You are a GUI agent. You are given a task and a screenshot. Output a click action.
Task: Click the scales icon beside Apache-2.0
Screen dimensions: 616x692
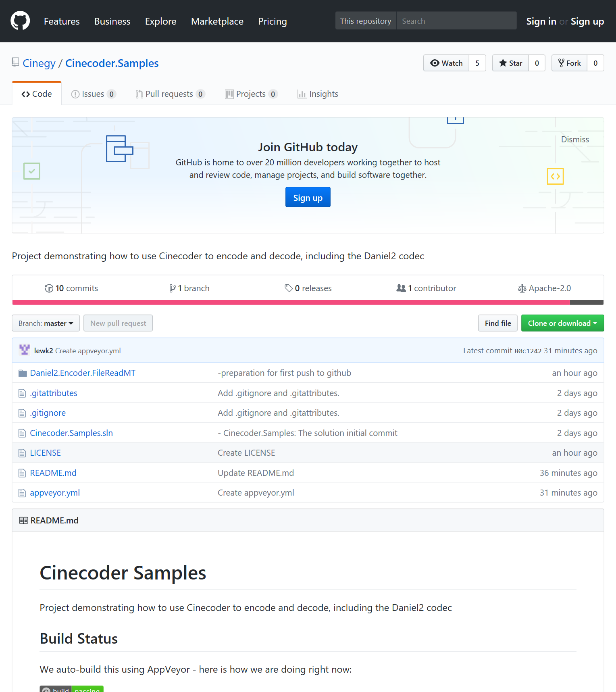tap(522, 288)
